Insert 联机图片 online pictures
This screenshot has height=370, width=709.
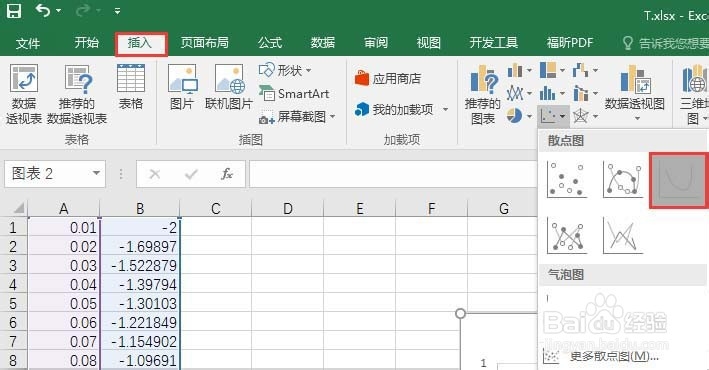click(229, 87)
